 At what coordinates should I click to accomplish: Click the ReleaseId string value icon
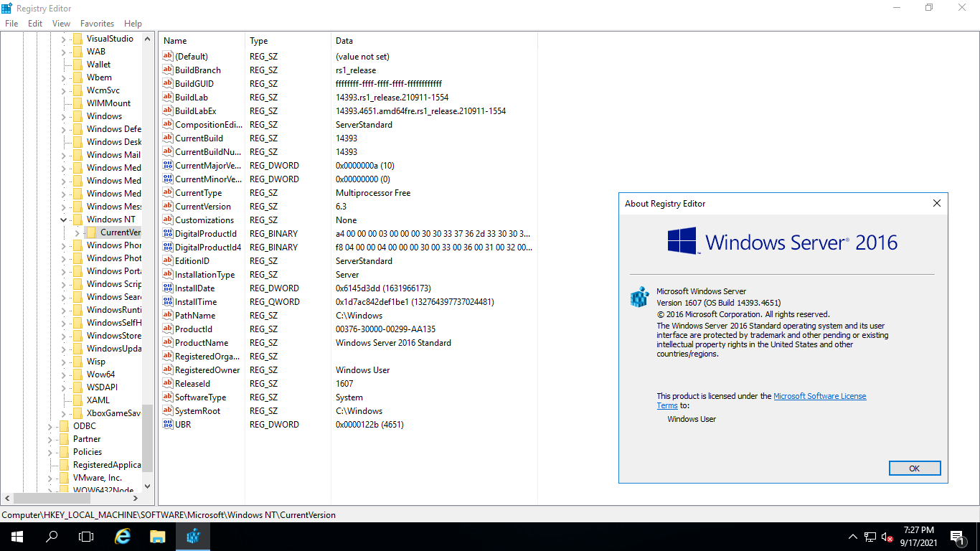[168, 384]
